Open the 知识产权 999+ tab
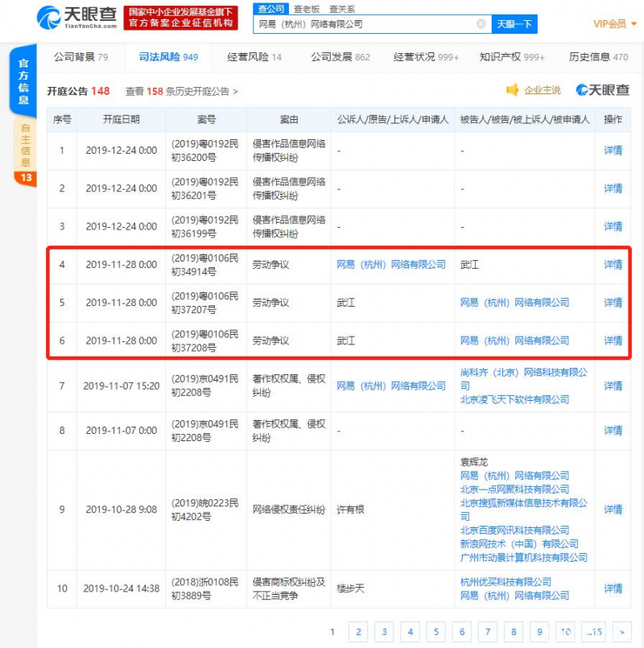 tap(512, 57)
